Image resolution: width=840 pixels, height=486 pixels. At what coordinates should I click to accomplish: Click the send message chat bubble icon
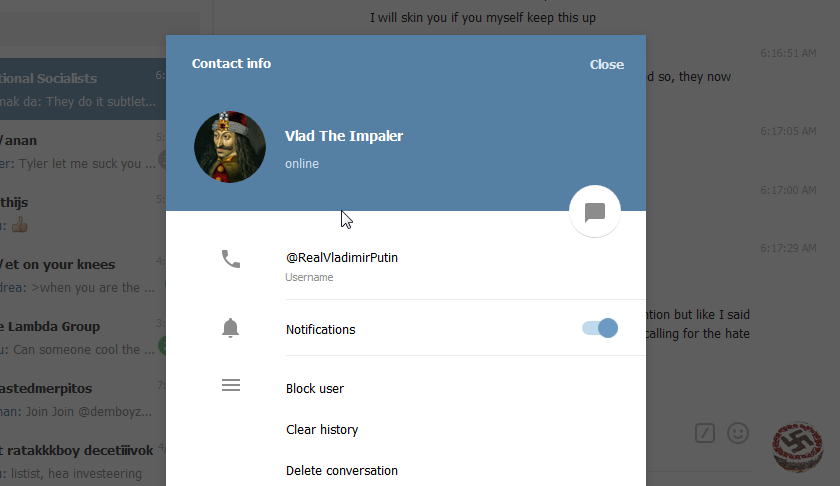[x=595, y=212]
